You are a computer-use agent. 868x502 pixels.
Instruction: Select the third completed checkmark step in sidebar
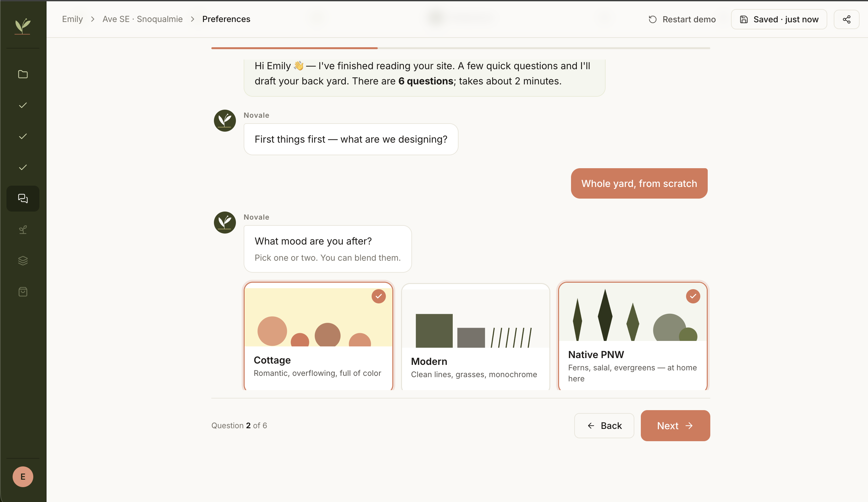[x=23, y=167]
